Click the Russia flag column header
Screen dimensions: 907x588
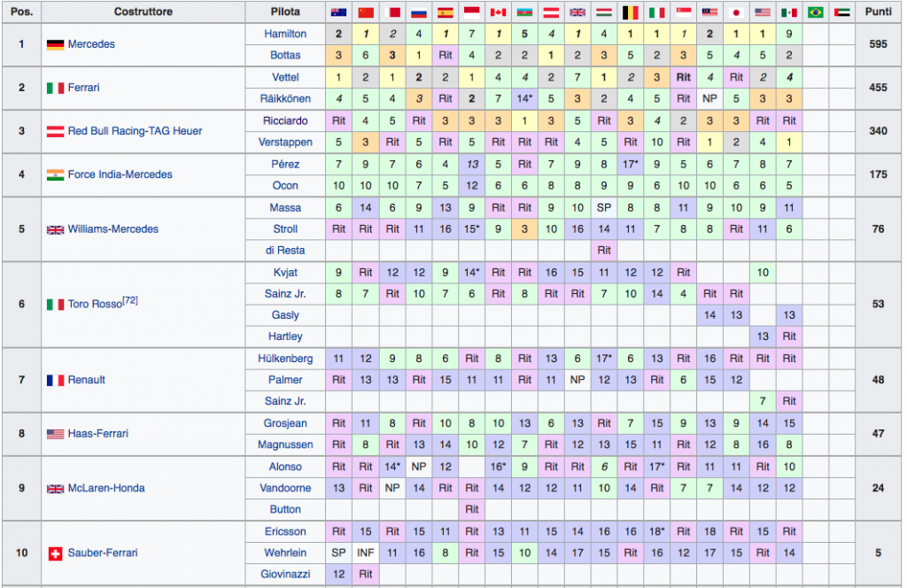419,12
